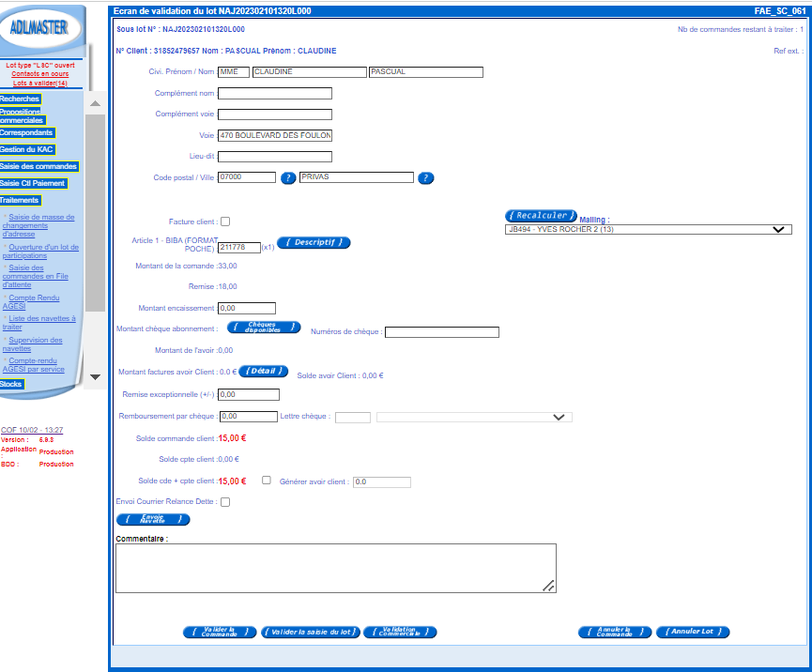Open Compte-rendu AGESI par service
Image resolution: width=812 pixels, height=672 pixels.
[x=33, y=365]
